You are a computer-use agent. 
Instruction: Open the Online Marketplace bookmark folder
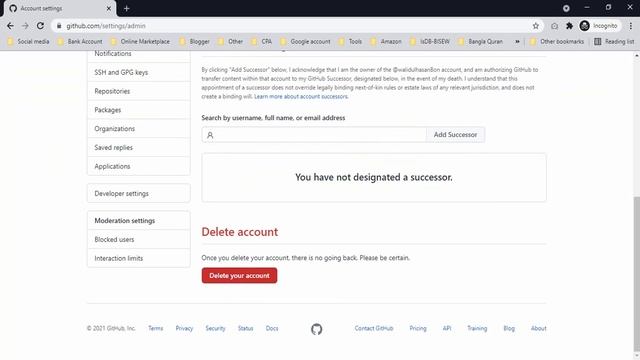(140, 42)
